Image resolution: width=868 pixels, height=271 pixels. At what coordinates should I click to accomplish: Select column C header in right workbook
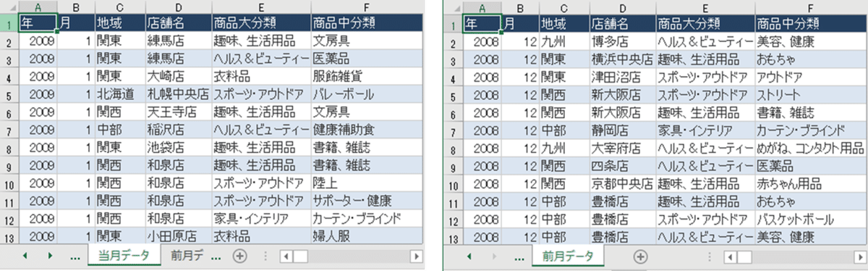[563, 7]
